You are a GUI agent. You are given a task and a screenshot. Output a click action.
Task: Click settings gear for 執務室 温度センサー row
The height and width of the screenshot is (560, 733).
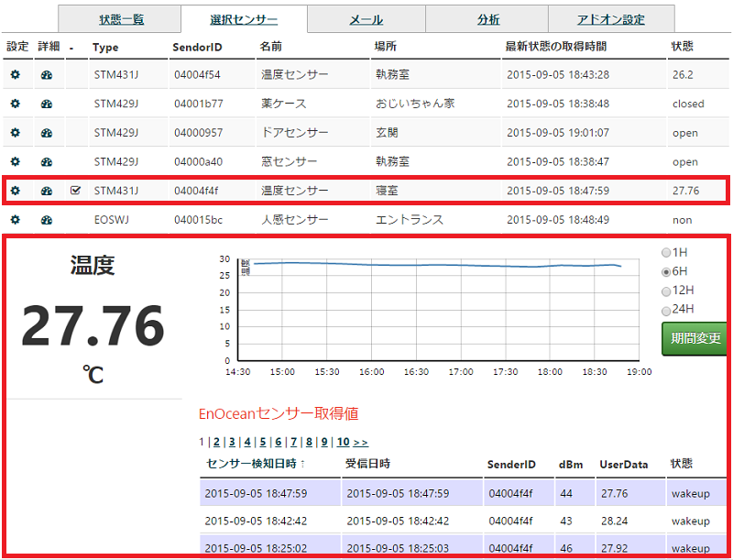point(15,74)
